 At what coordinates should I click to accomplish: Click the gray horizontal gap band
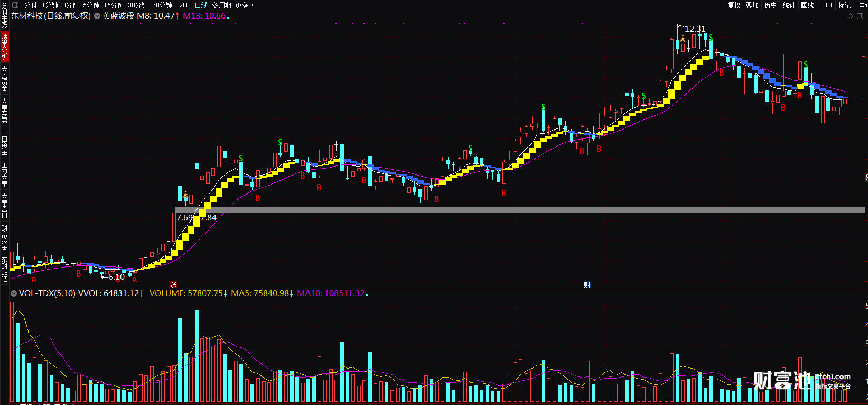(520, 210)
